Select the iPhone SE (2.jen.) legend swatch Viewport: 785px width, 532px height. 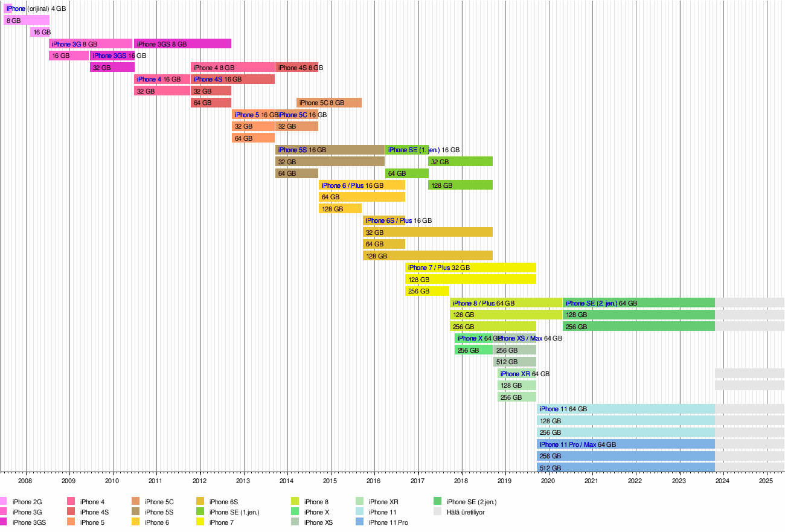437,502
